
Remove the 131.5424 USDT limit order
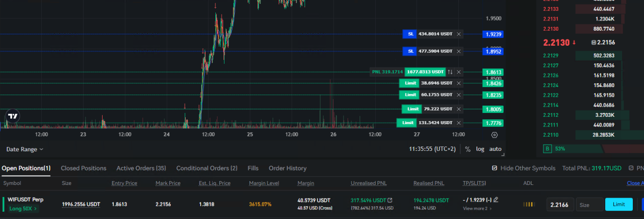(x=459, y=123)
